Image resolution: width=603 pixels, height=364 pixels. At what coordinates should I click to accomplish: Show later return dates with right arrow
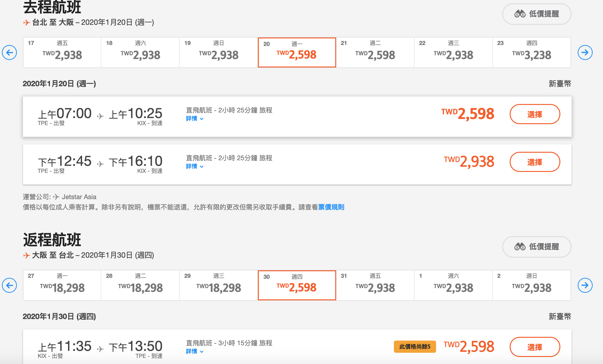click(x=585, y=285)
